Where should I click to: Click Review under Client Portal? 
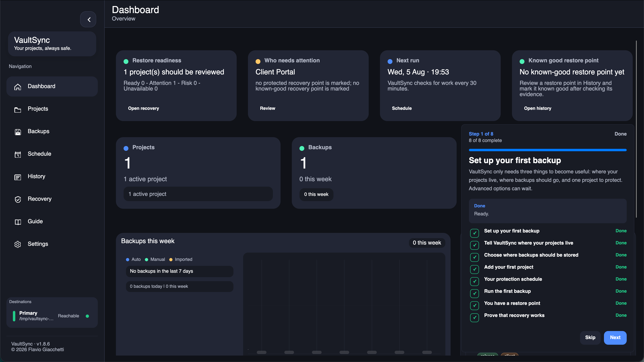coord(267,108)
